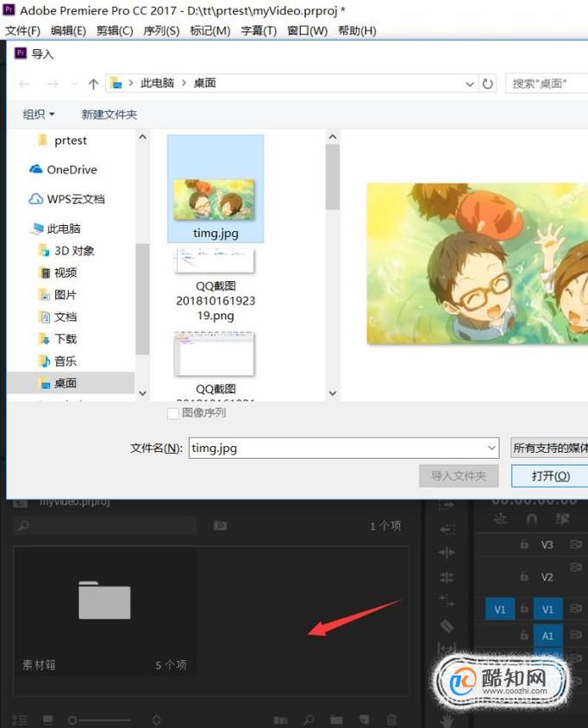Open the 字幕(T) menu
This screenshot has height=728, width=588.
click(x=259, y=31)
